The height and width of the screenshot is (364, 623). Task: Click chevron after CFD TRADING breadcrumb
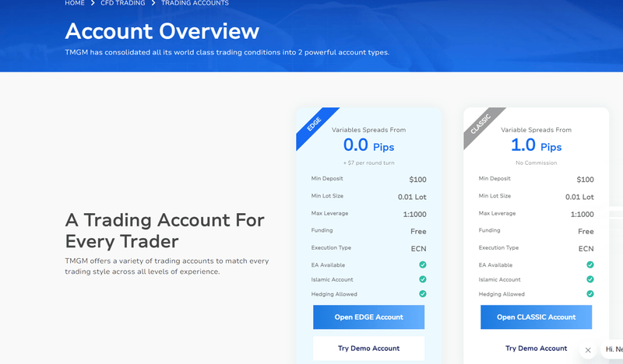tap(153, 3)
